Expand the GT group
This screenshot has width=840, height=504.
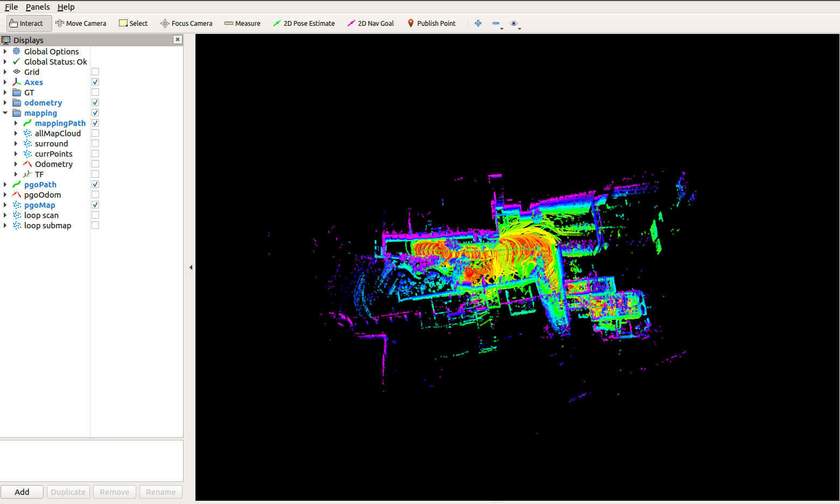click(5, 92)
